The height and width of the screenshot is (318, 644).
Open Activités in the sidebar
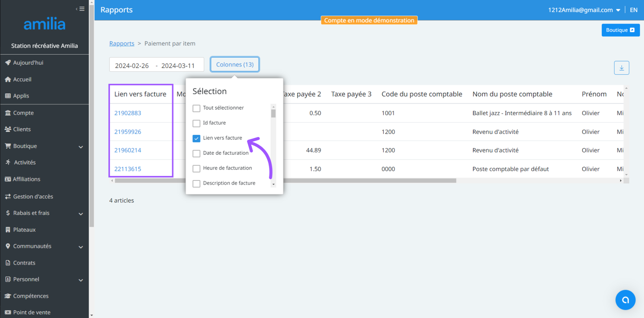[25, 162]
